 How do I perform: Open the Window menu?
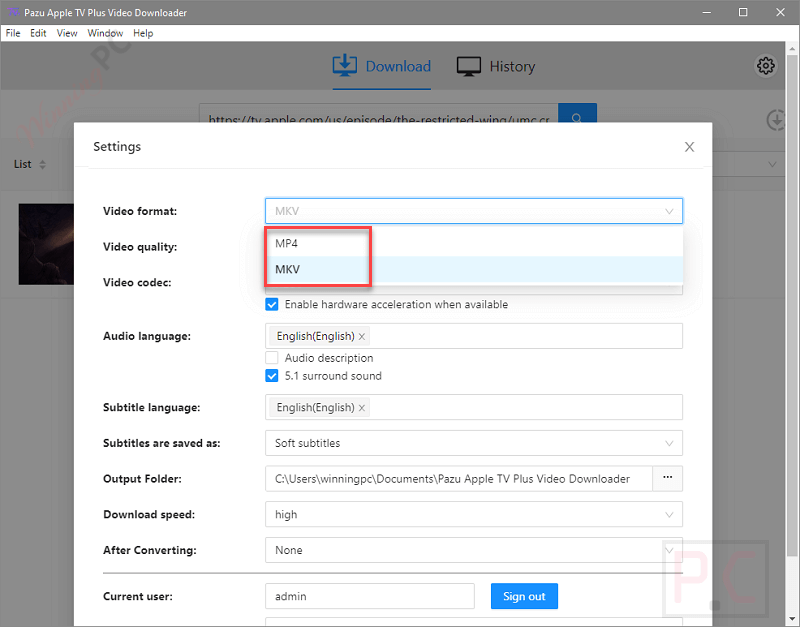105,33
